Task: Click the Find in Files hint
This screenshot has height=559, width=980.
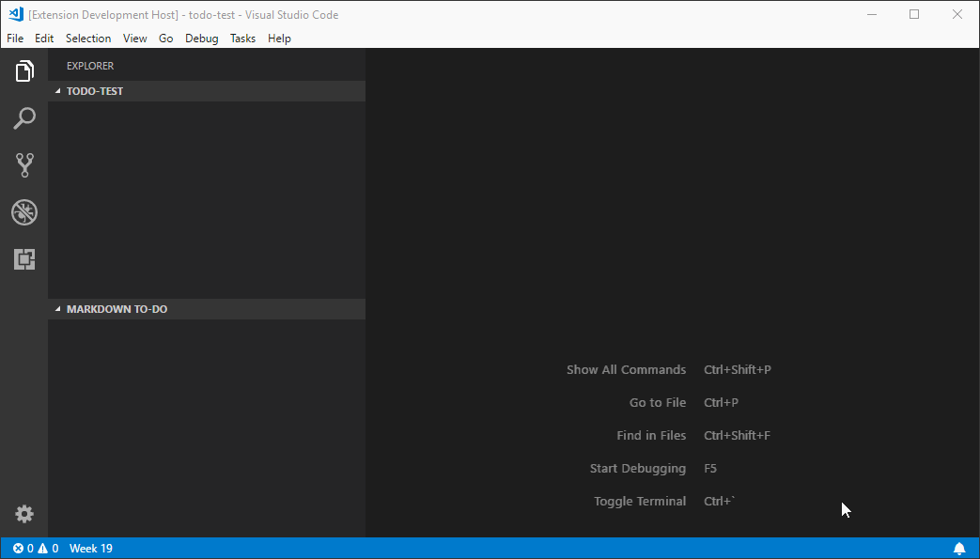Action: click(x=651, y=435)
